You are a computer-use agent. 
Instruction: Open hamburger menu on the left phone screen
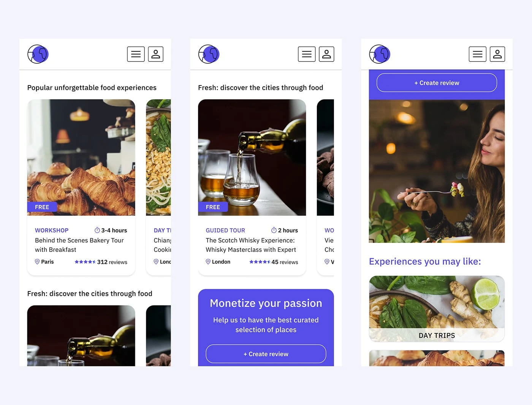(136, 54)
